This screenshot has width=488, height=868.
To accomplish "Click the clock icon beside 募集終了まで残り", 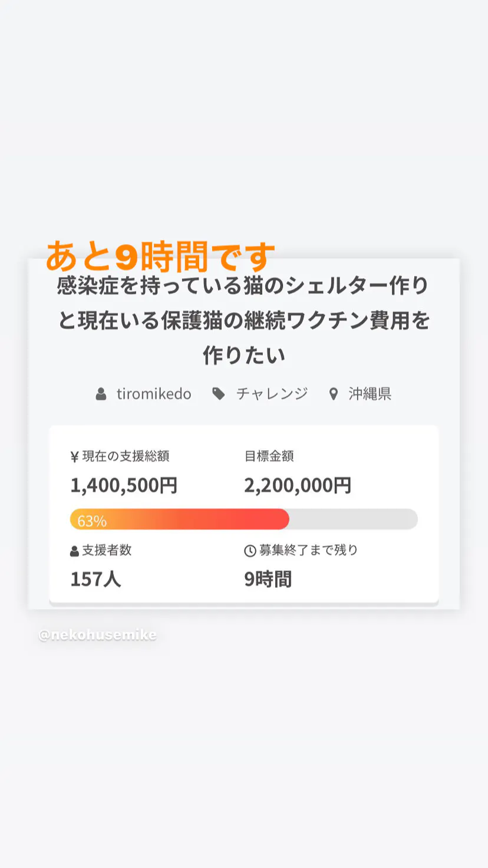I will [x=250, y=551].
